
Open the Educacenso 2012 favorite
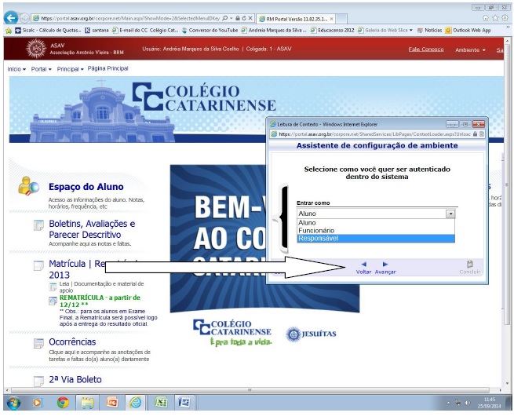point(333,30)
